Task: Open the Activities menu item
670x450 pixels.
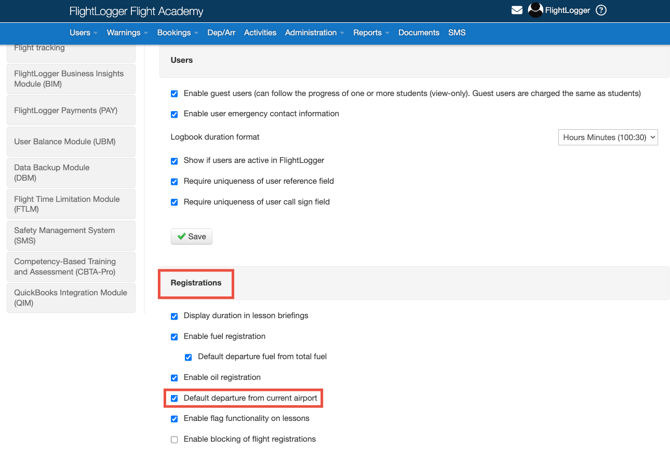Action: tap(260, 33)
